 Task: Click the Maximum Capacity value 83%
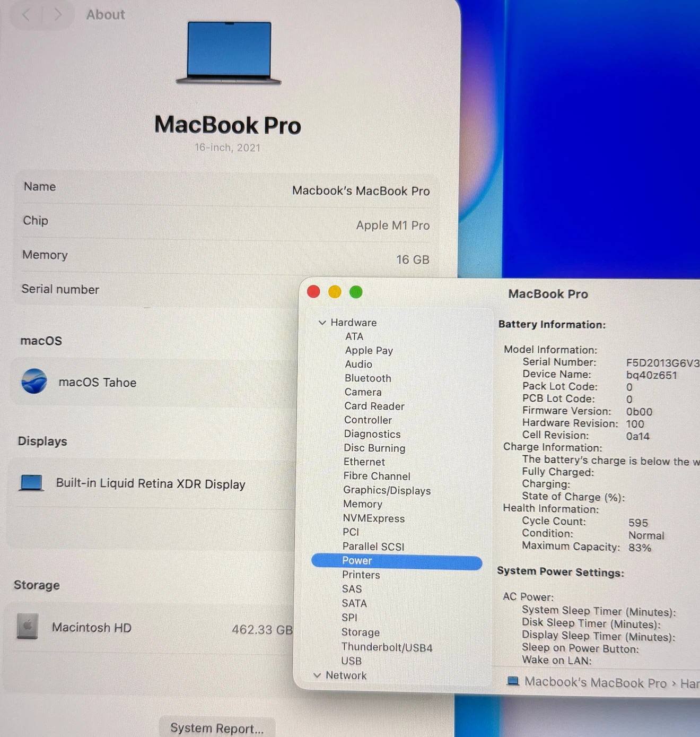pyautogui.click(x=640, y=548)
